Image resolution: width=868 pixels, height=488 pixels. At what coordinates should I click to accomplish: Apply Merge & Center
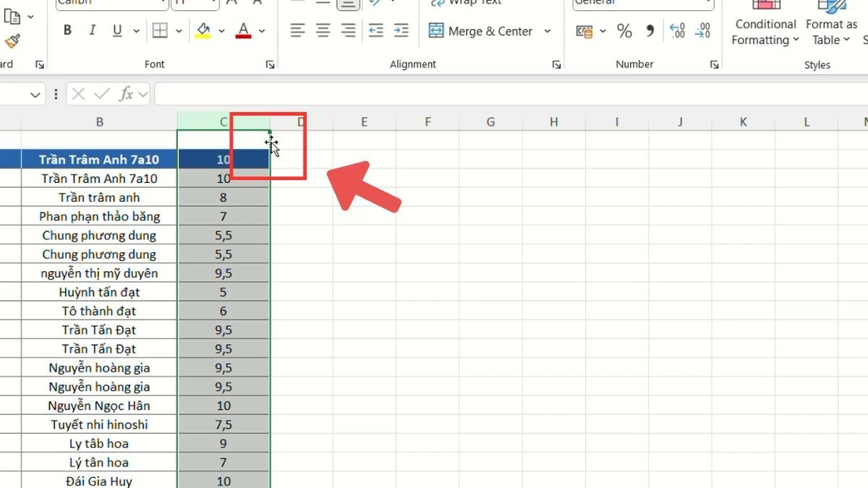481,30
